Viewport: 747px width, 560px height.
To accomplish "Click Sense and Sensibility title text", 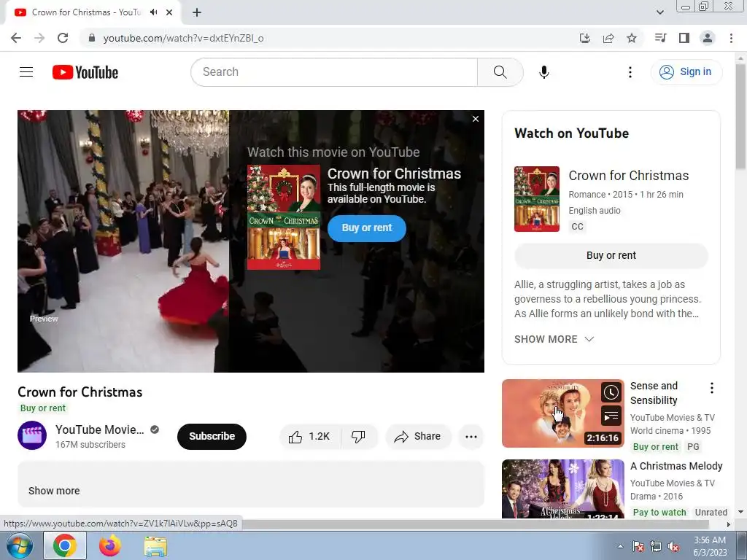I will pyautogui.click(x=654, y=393).
